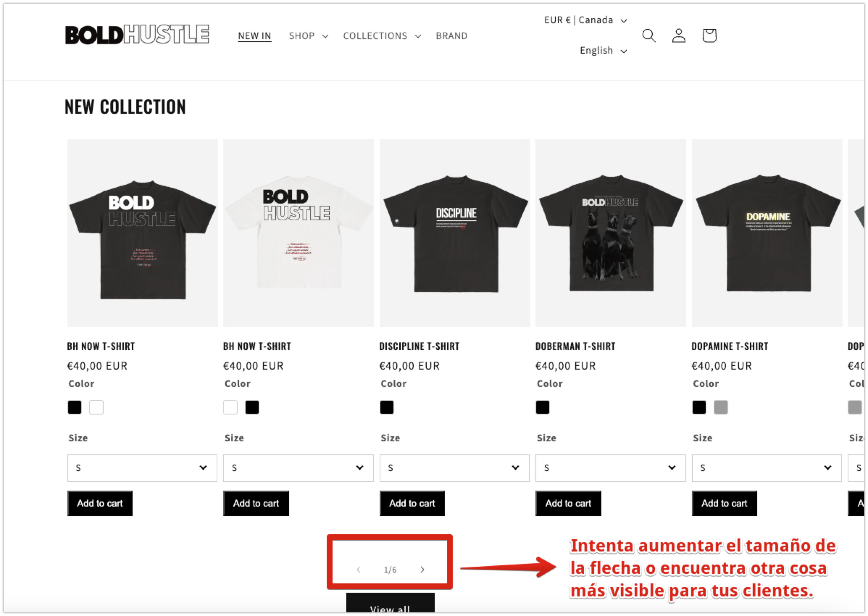Select white color for first BH NOW T-shirt
868x616 pixels.
point(96,407)
